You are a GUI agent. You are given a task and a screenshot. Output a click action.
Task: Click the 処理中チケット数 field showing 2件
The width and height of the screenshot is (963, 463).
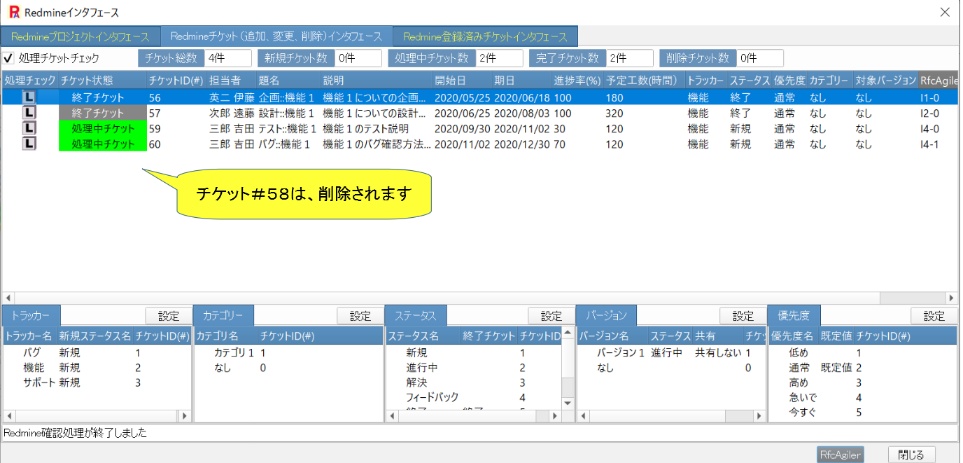[x=498, y=58]
